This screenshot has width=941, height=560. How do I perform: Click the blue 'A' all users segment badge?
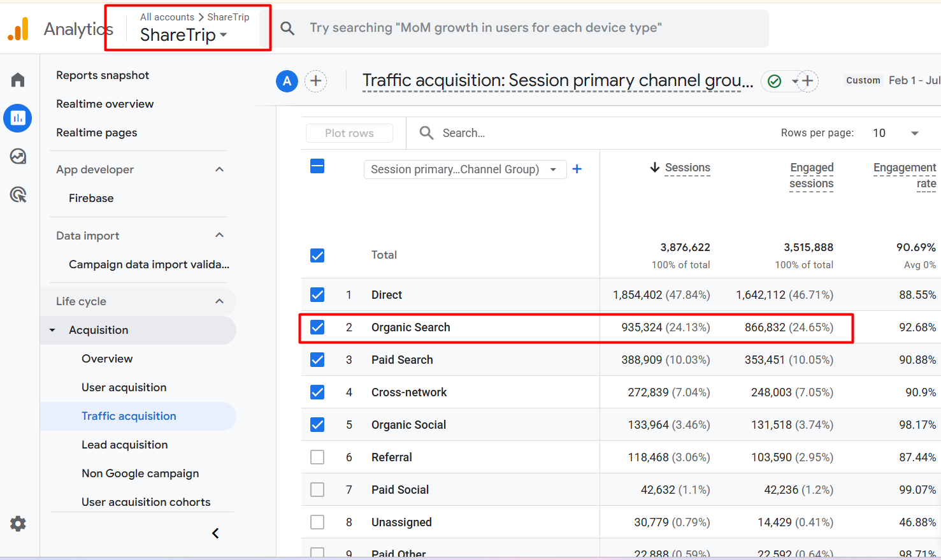287,81
